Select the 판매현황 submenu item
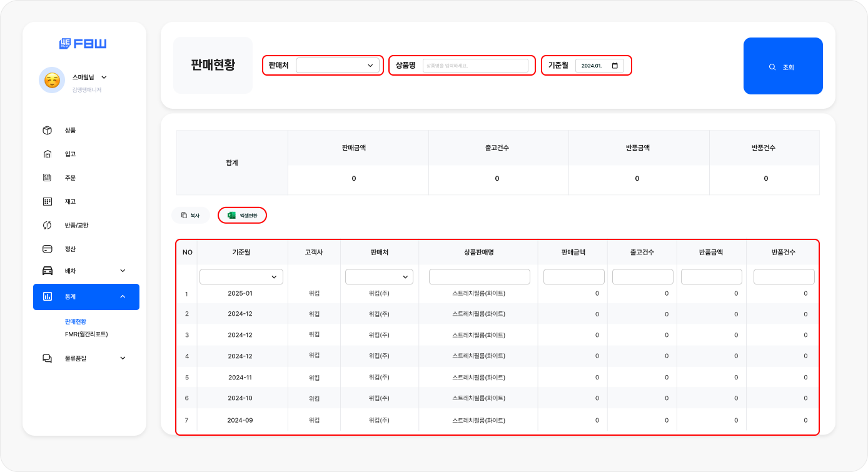Image resolution: width=868 pixels, height=472 pixels. (x=76, y=321)
